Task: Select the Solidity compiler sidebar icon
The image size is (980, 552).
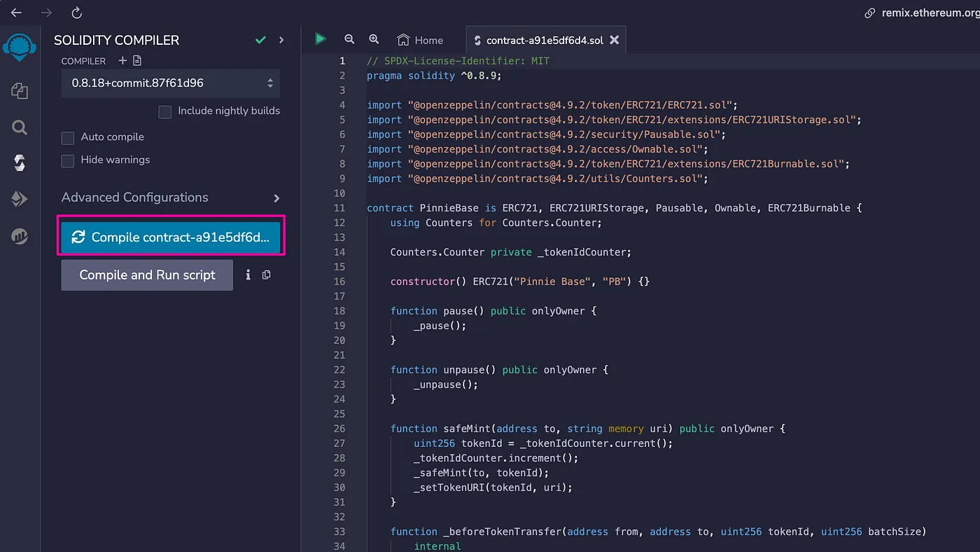Action: click(x=20, y=163)
